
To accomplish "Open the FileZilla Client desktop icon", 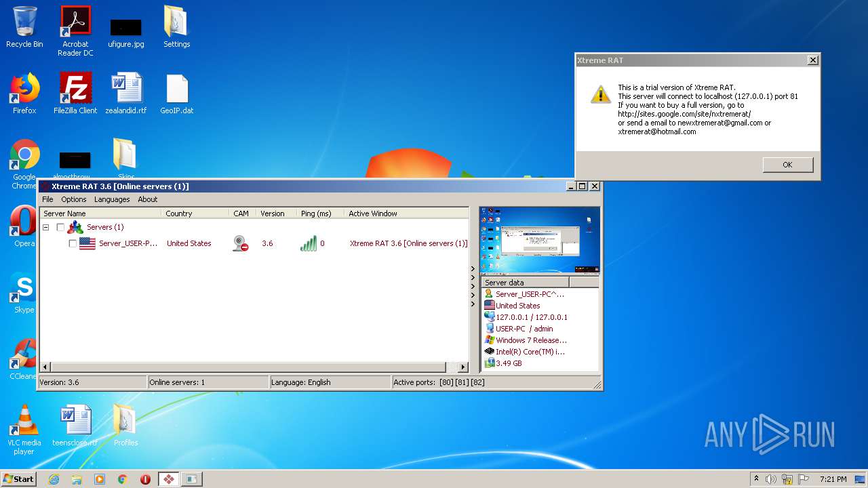I will coord(75,94).
